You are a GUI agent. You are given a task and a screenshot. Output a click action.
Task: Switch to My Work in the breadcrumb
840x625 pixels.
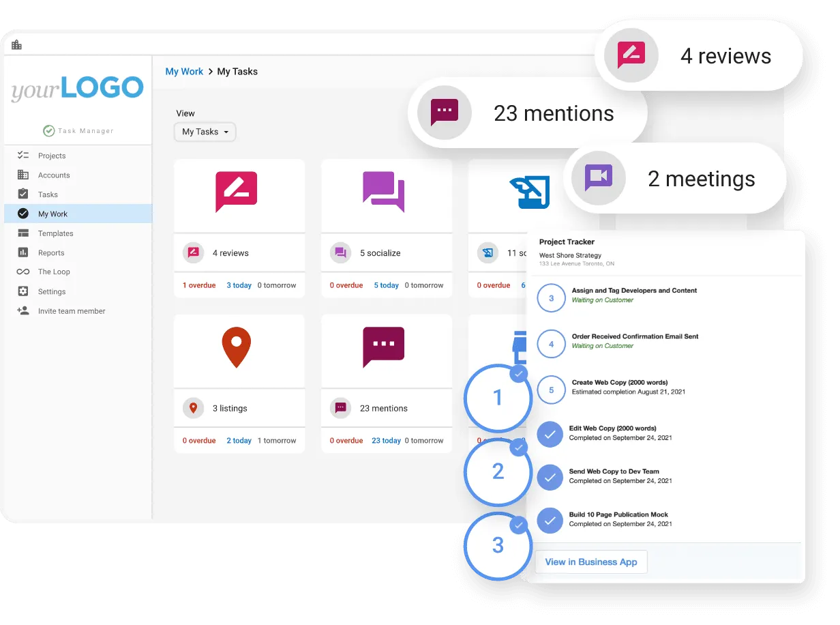(184, 71)
